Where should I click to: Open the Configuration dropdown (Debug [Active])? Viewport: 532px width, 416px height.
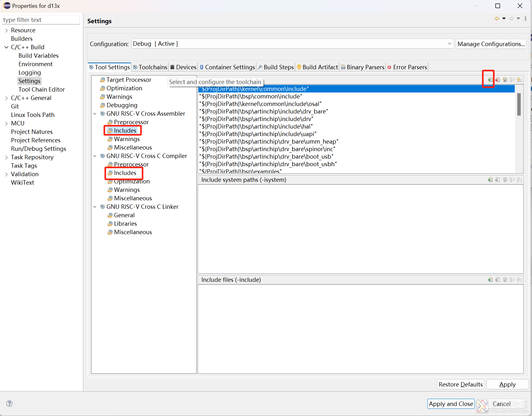point(293,44)
